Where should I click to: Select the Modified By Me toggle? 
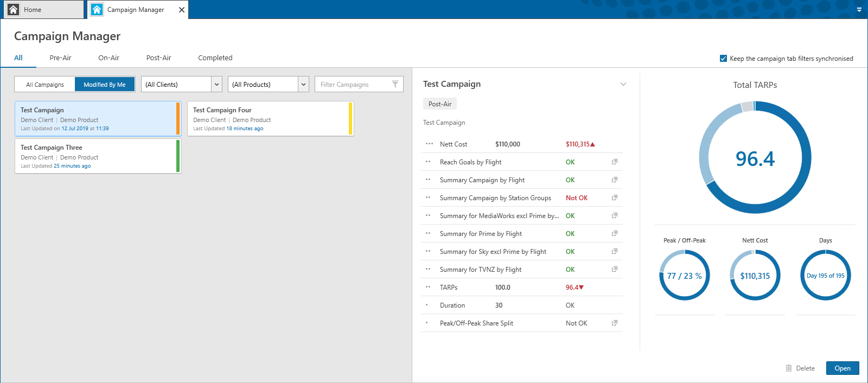(x=105, y=85)
